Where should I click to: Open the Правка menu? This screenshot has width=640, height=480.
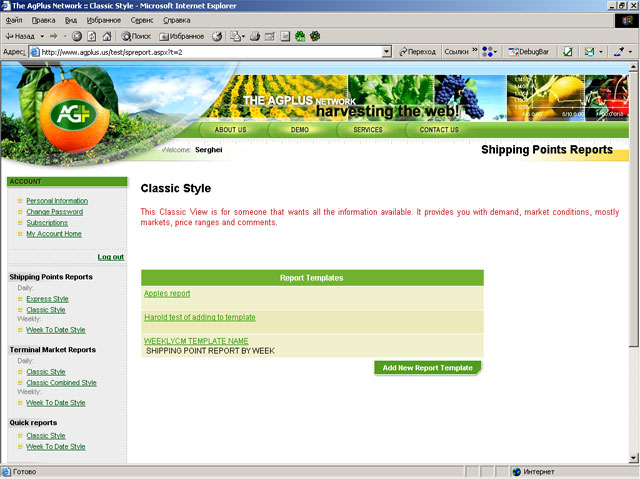coord(43,20)
